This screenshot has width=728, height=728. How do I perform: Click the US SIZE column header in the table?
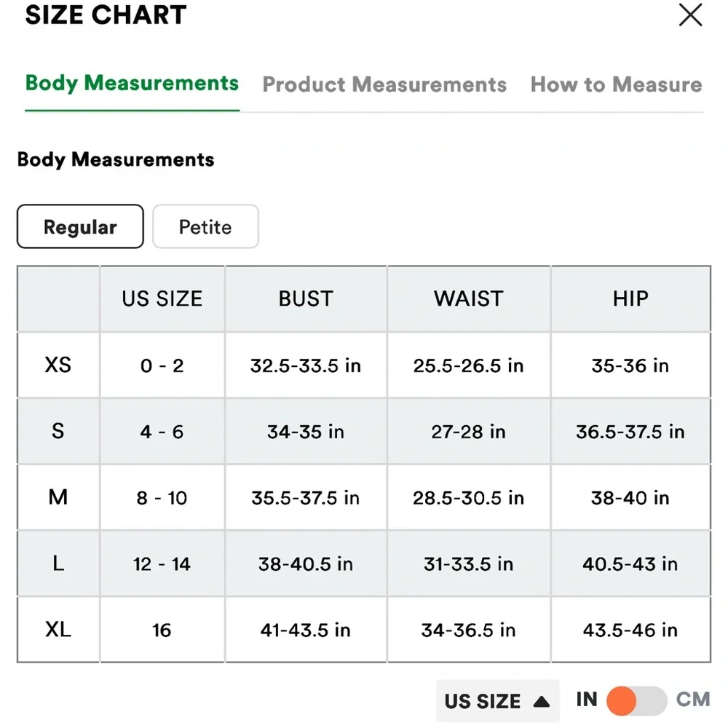click(162, 299)
